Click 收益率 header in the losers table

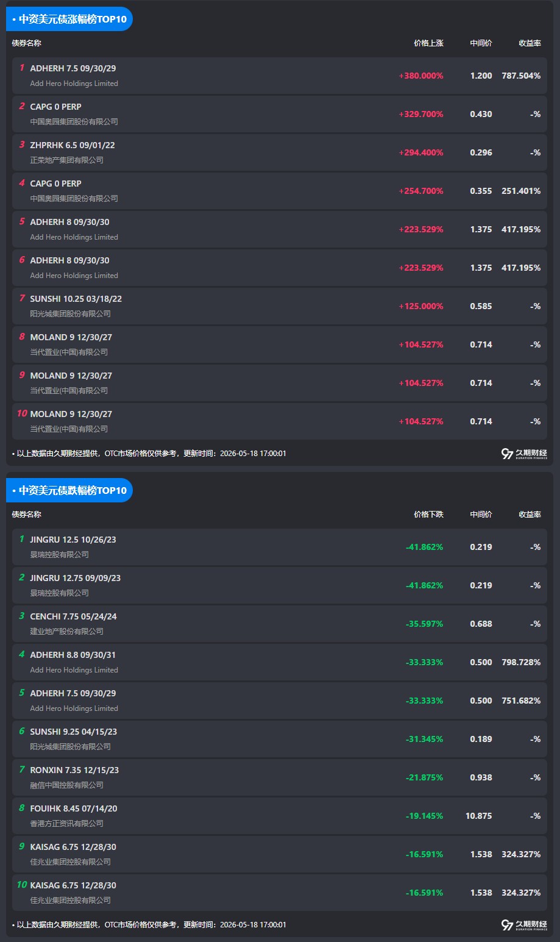click(530, 515)
